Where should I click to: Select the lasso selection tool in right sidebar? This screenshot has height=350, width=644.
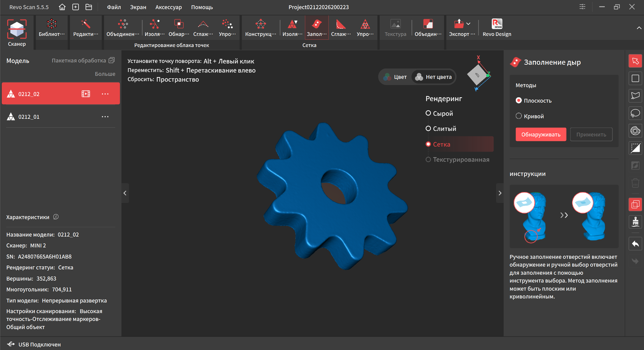[635, 113]
